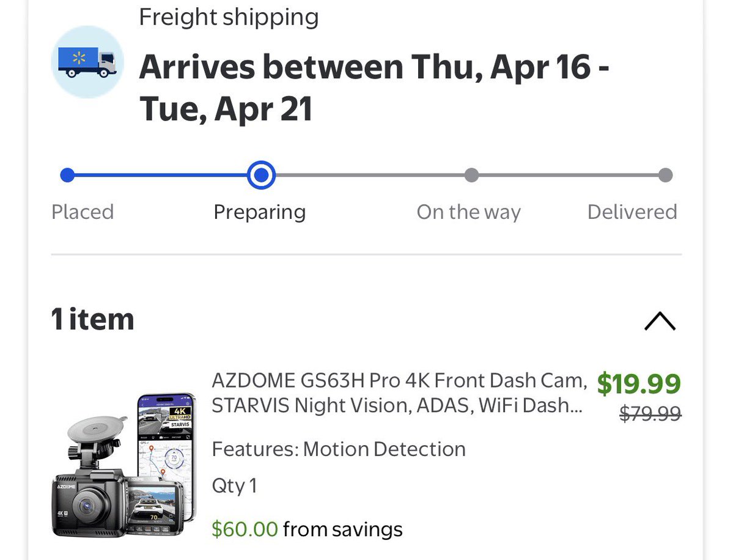This screenshot has width=733, height=560.
Task: Click the Placed step dot
Action: click(67, 175)
